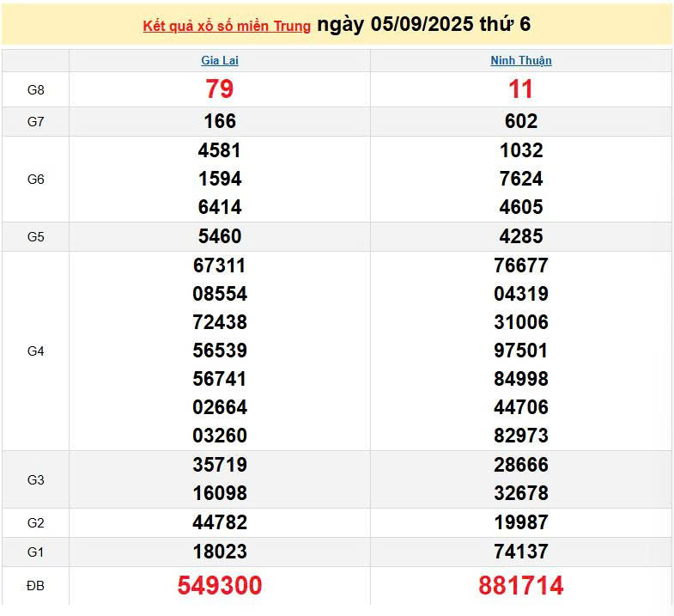Click G4 number 97501
The width and height of the screenshot is (674, 616).
(521, 351)
